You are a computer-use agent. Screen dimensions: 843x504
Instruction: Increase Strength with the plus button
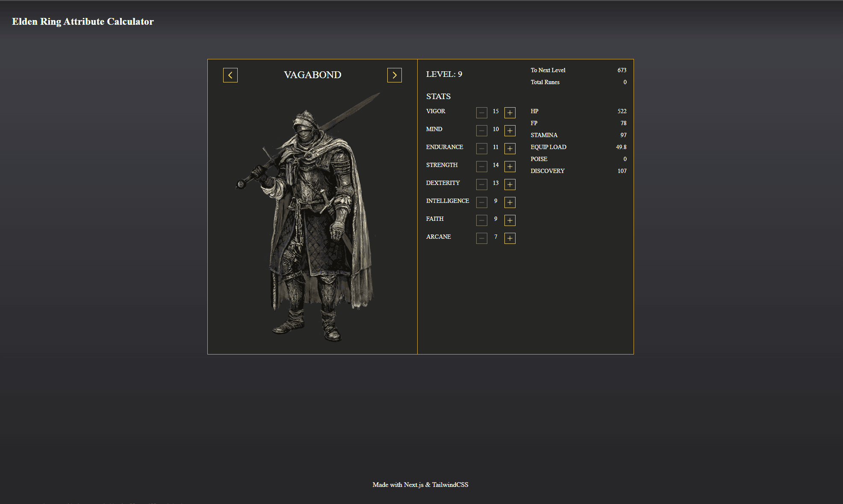click(x=510, y=167)
